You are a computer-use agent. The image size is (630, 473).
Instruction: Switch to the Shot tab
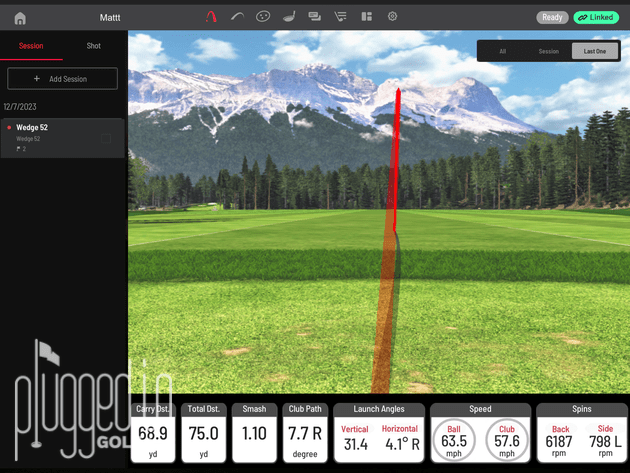point(93,46)
